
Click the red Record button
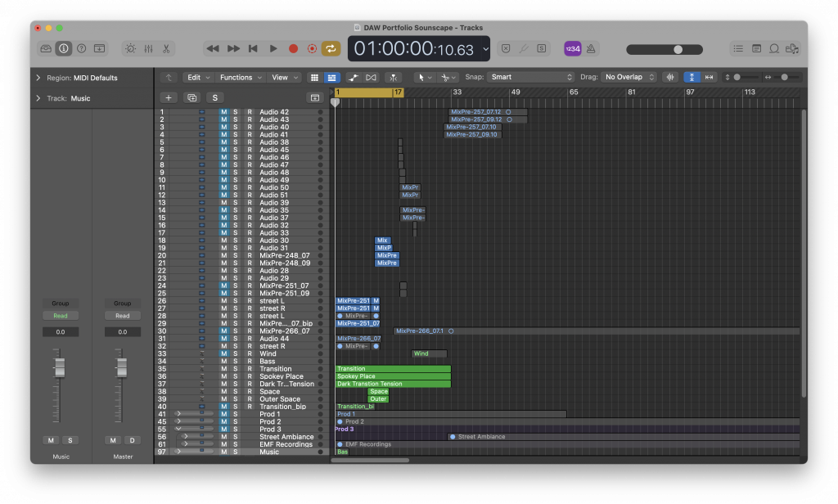coord(293,48)
